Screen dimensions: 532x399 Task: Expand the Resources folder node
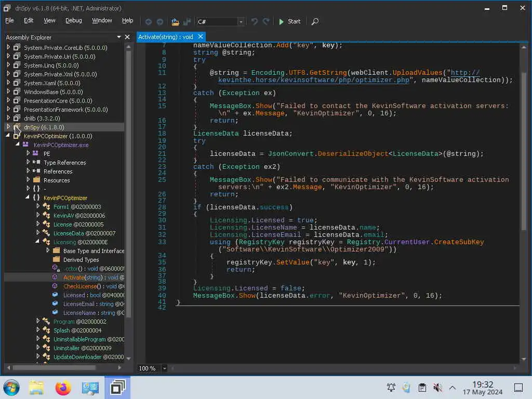(28, 179)
